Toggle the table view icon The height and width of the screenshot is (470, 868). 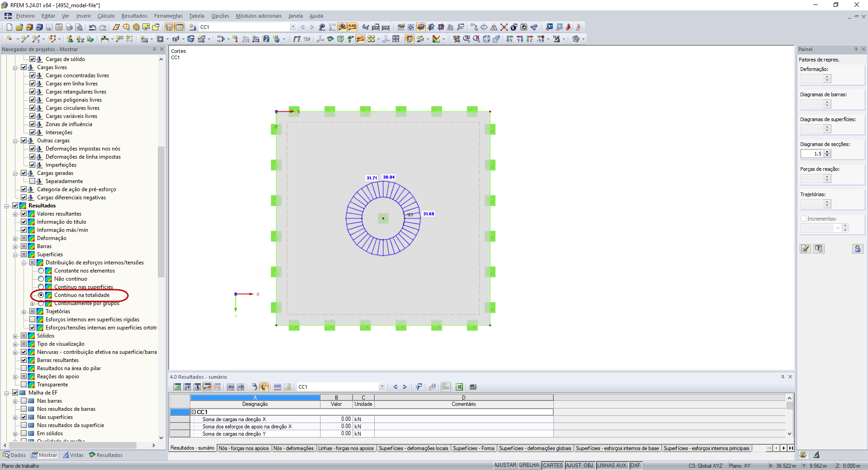[179, 27]
